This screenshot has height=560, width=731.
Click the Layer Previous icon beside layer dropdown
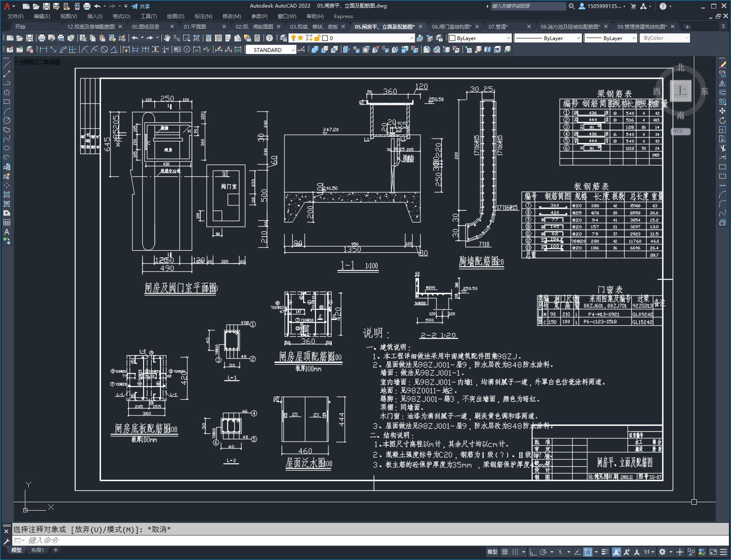point(429,38)
